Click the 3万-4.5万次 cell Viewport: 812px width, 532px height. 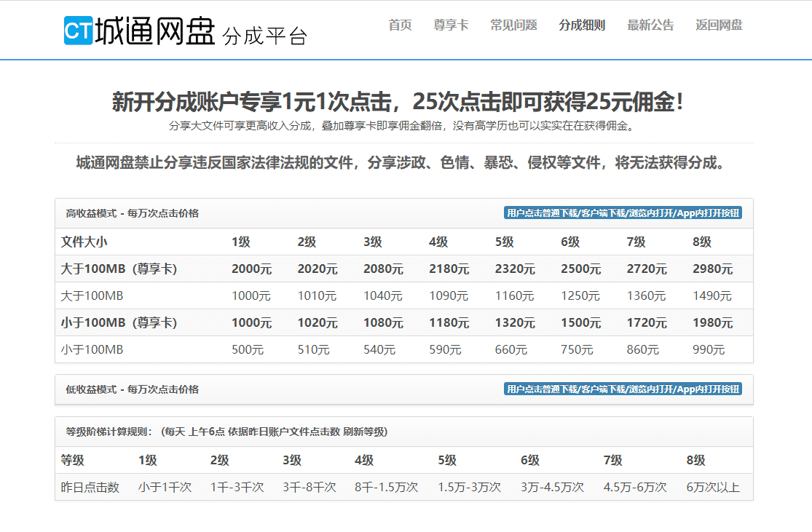click(x=552, y=487)
